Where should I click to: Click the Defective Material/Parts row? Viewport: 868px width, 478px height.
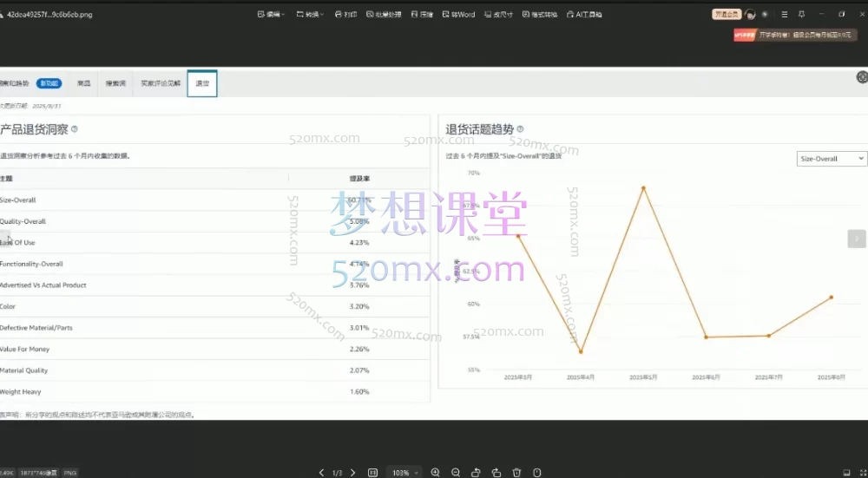click(214, 328)
